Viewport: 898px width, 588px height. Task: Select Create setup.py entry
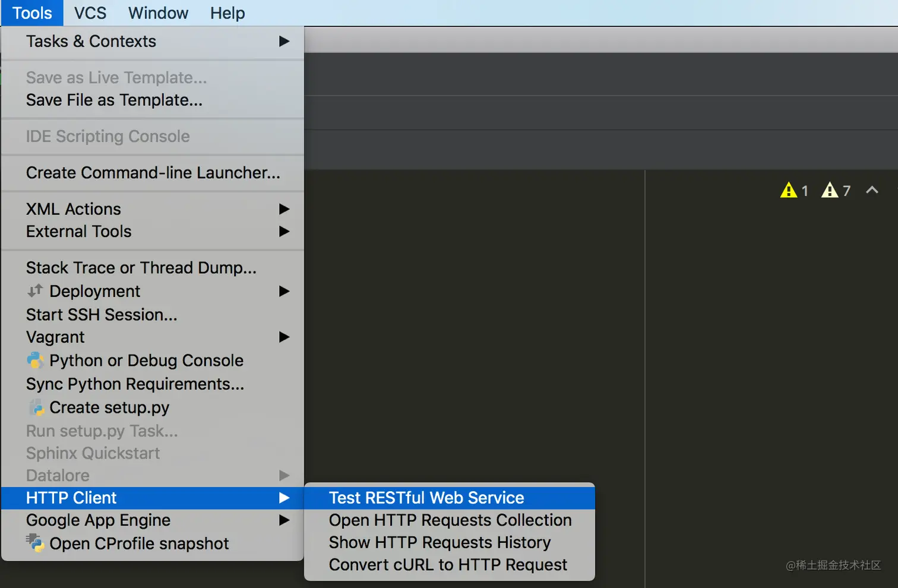153,407
